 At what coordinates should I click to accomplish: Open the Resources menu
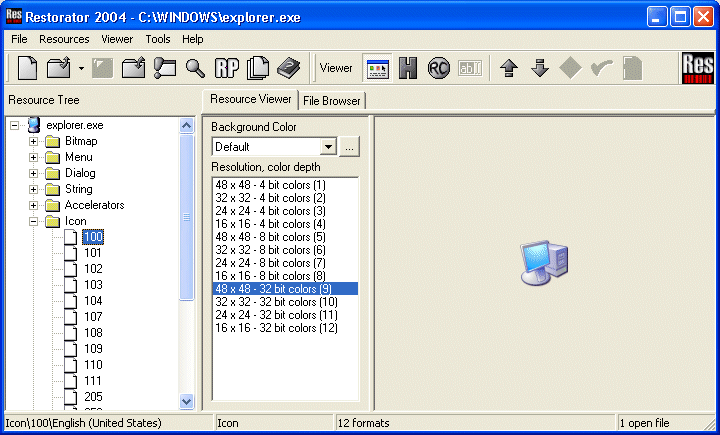coord(64,40)
